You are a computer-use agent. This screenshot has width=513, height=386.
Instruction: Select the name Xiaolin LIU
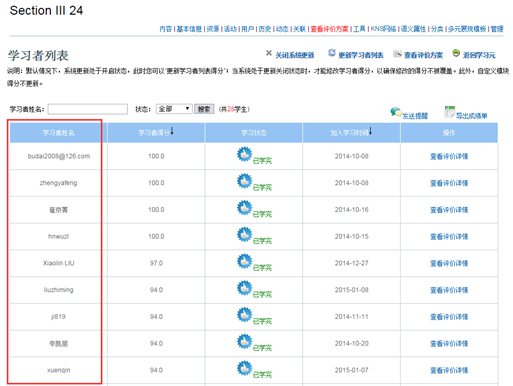(x=58, y=263)
